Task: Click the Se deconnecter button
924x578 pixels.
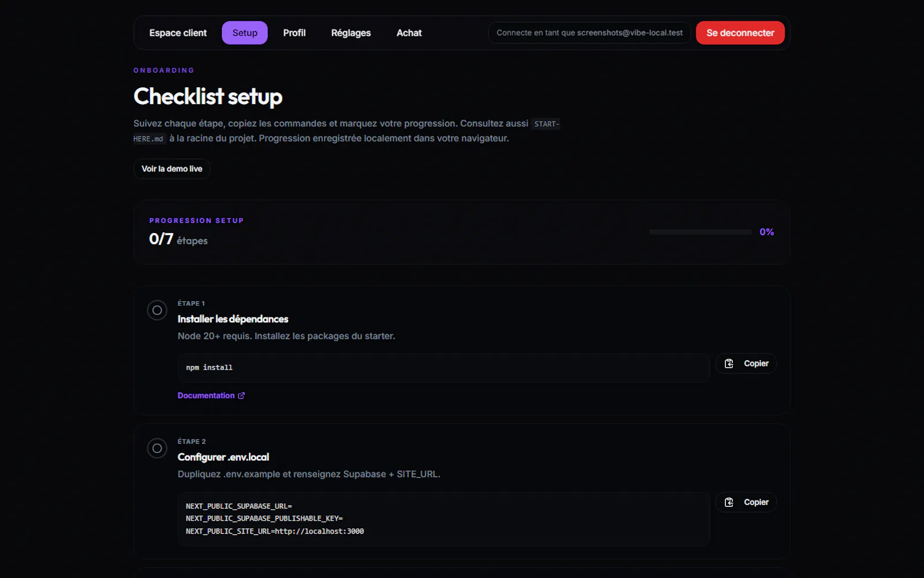Action: pyautogui.click(x=740, y=33)
